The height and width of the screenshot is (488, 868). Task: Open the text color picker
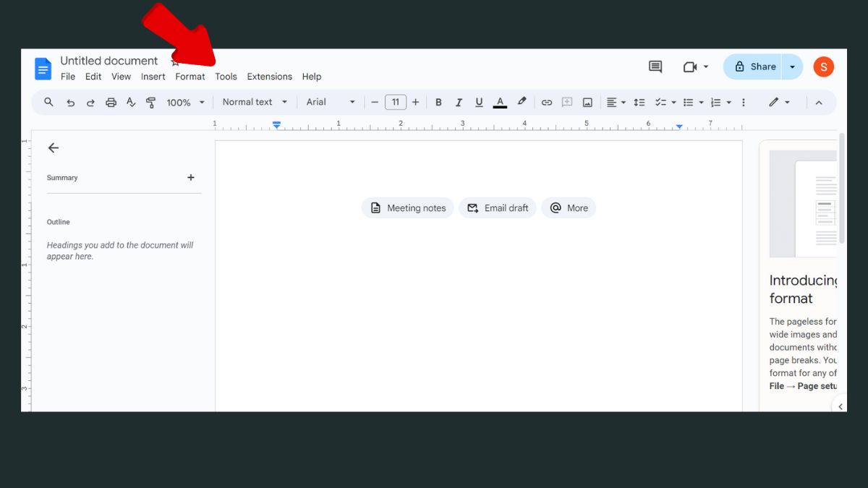click(500, 103)
